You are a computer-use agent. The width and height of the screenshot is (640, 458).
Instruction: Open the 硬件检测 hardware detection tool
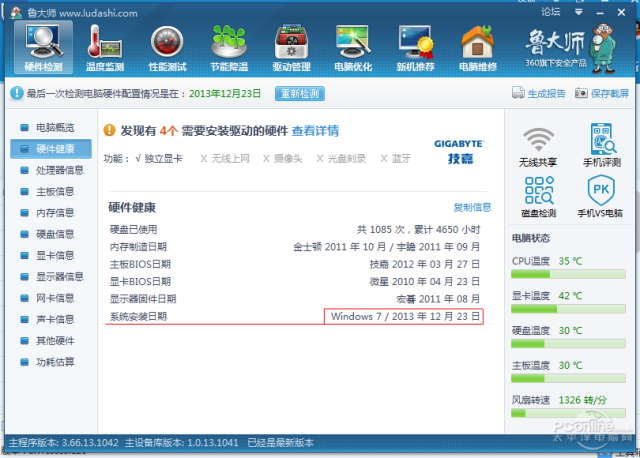point(43,47)
